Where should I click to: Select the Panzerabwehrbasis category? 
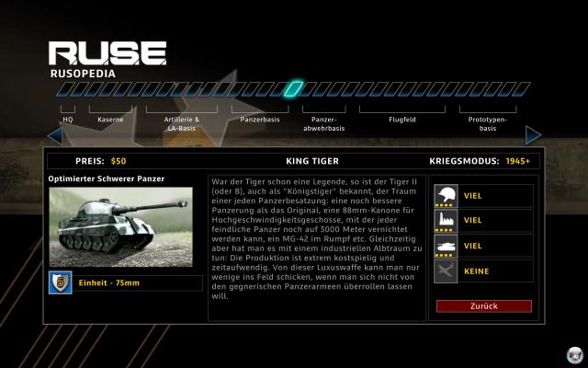pos(324,124)
